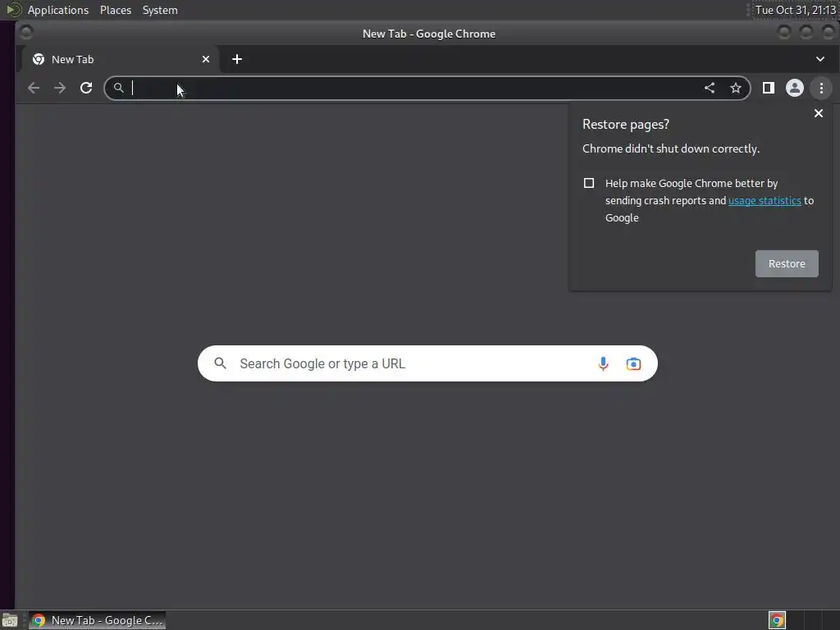Select the New Tab tab
The width and height of the screenshot is (840, 630).
coord(120,59)
